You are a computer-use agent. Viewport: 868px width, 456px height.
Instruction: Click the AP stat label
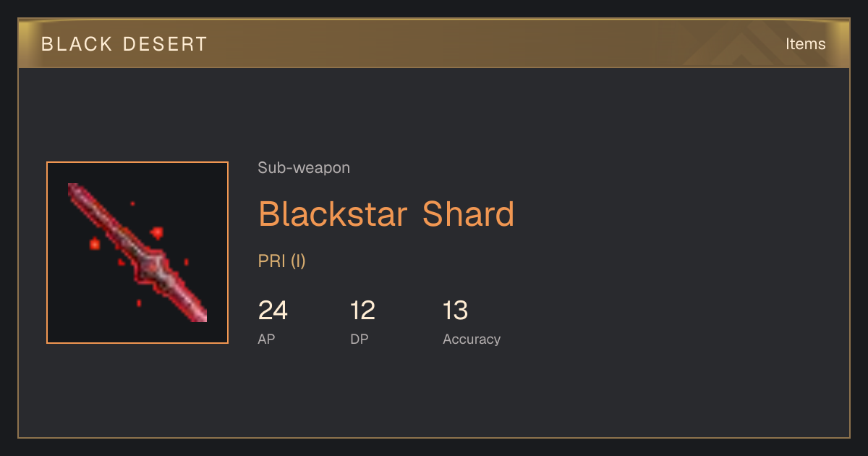click(x=266, y=339)
